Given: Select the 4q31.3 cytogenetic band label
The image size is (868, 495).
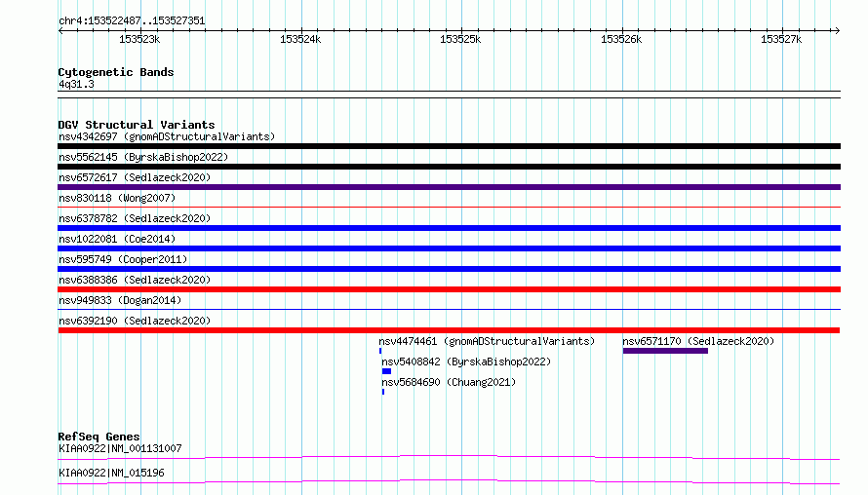Looking at the screenshot, I should [x=76, y=85].
